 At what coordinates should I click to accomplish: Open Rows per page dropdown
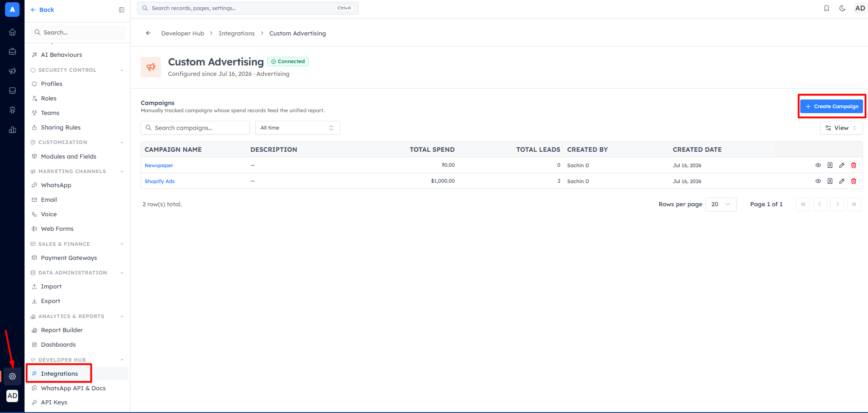pos(721,204)
